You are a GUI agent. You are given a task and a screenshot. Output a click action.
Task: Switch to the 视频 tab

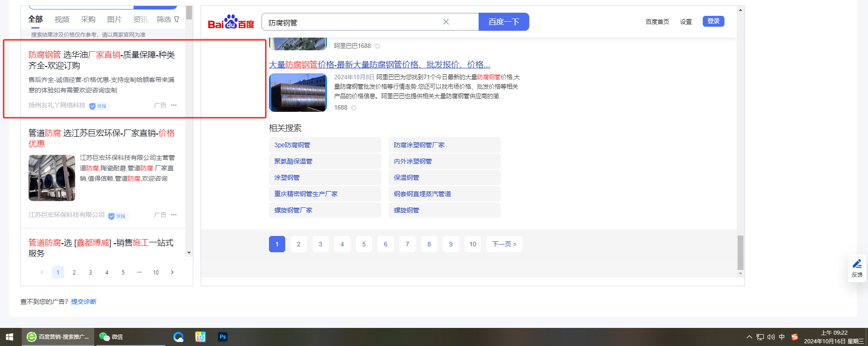[x=62, y=19]
